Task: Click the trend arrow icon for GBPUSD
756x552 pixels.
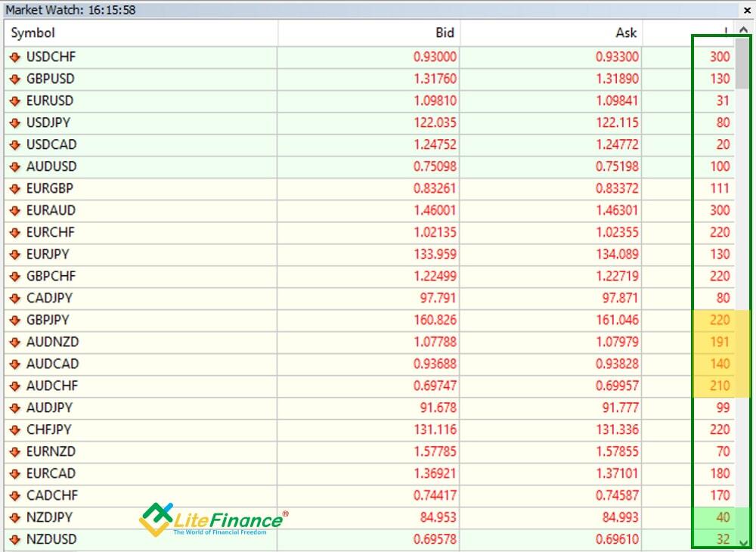Action: (14, 79)
